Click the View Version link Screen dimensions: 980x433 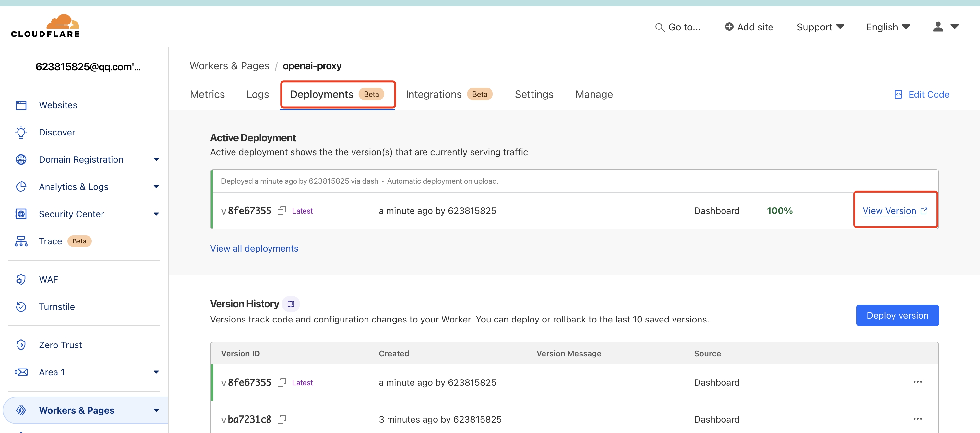(889, 211)
